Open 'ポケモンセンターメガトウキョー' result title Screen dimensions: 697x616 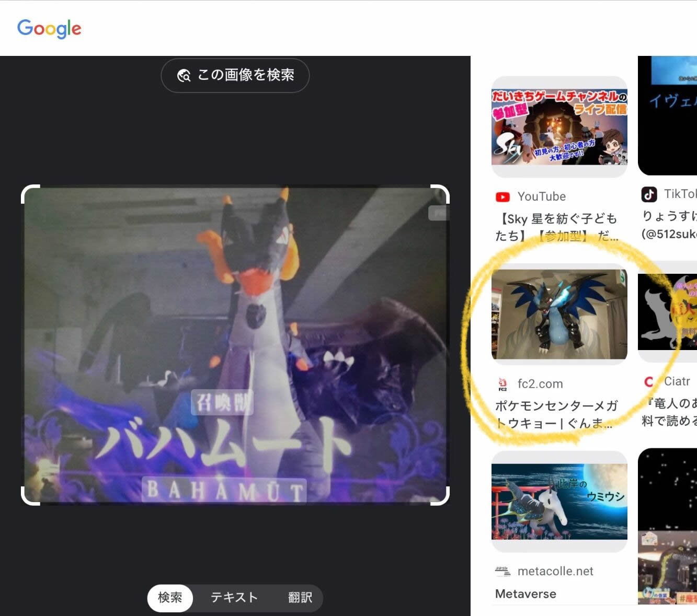[556, 414]
